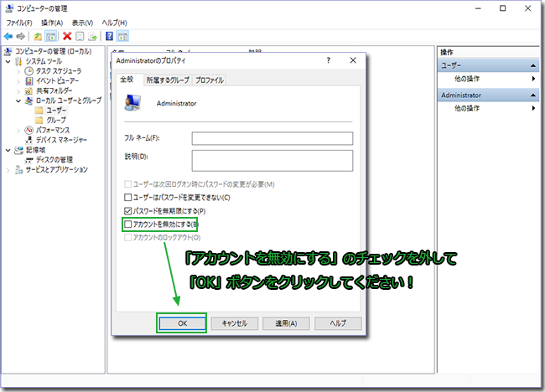Click the フル ネーム input field

pos(272,138)
